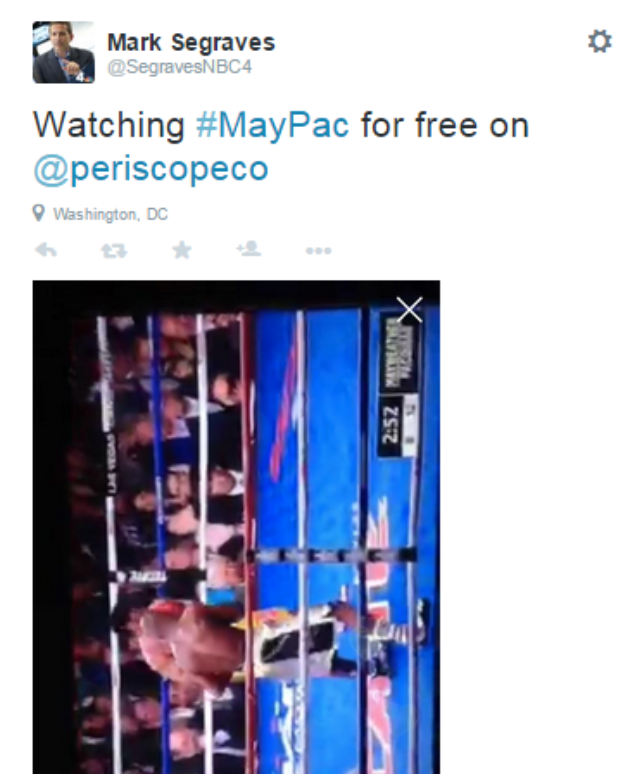This screenshot has width=628, height=774.
Task: Click the reply arrow icon under the tweet
Action: [46, 250]
